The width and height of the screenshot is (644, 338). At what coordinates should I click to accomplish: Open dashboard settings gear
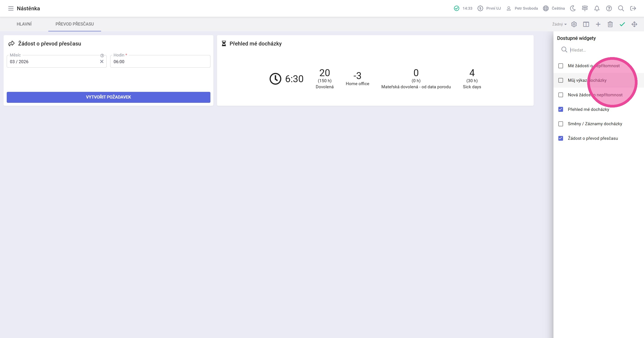tap(574, 24)
